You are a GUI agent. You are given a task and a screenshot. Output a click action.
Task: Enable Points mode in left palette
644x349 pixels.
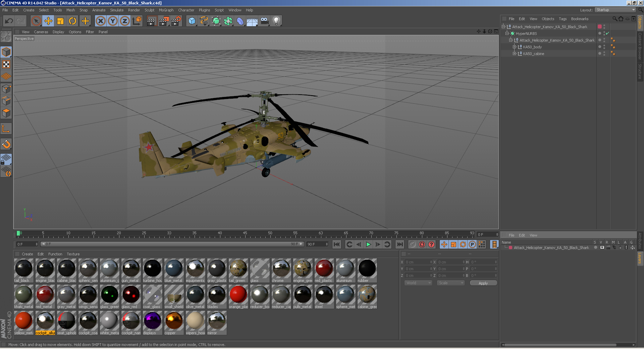pyautogui.click(x=6, y=89)
